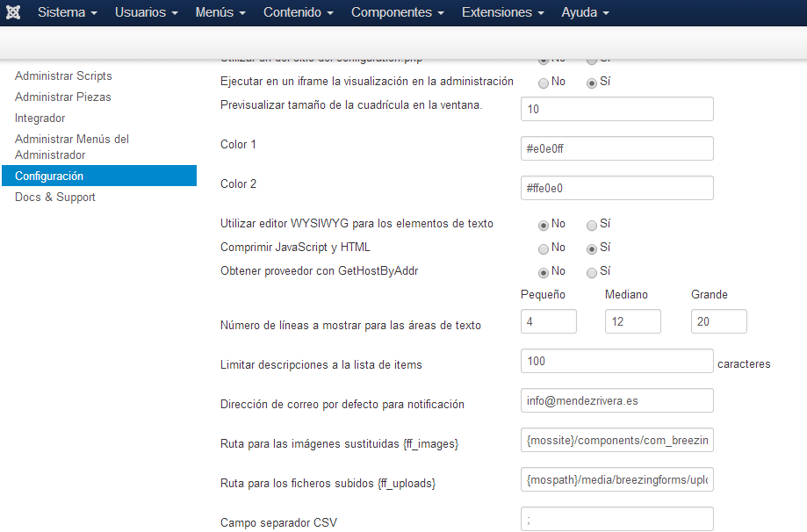The image size is (807, 532).
Task: Open the Ayuda menu
Action: (585, 12)
